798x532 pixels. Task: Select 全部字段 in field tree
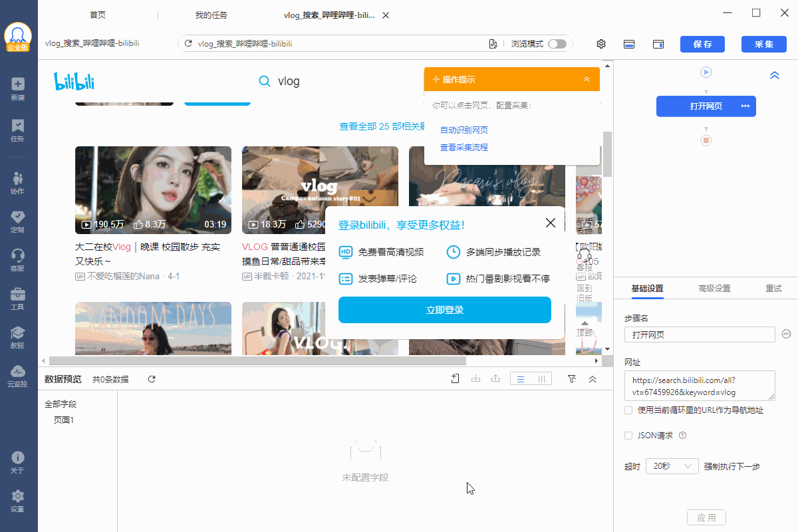tap(61, 404)
